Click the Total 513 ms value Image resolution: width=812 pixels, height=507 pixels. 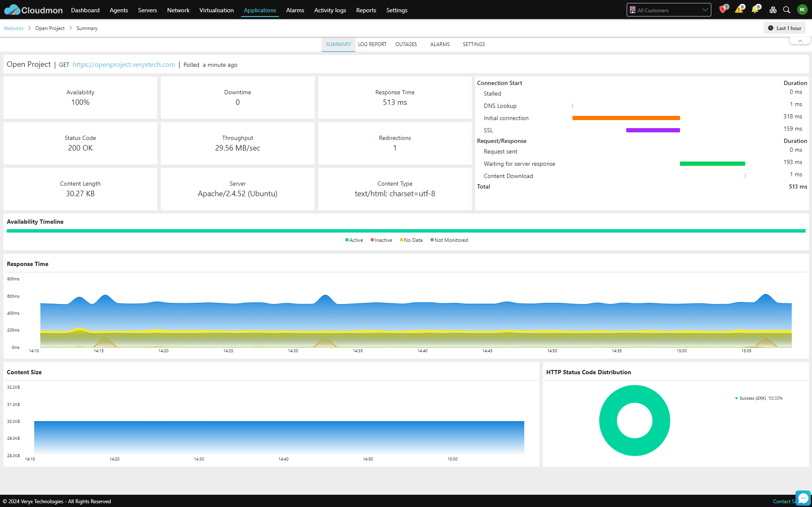pyautogui.click(x=798, y=186)
